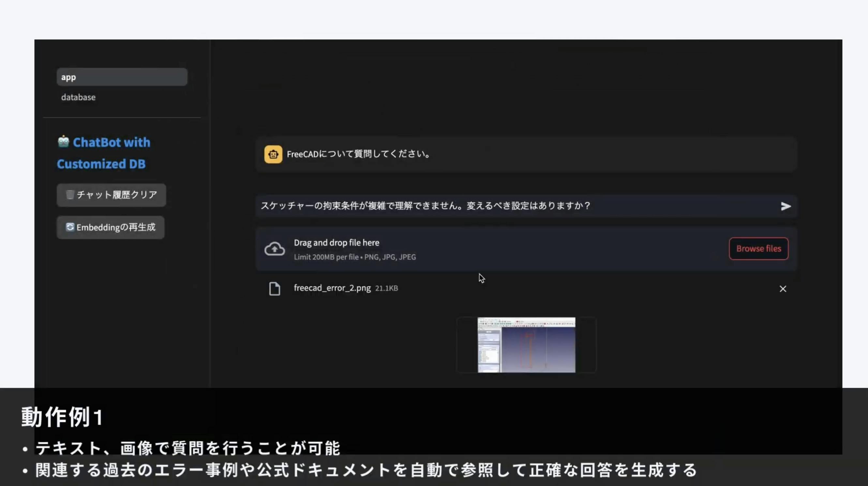Image resolution: width=868 pixels, height=486 pixels.
Task: Click the freecad_error_2.png file name
Action: click(332, 288)
